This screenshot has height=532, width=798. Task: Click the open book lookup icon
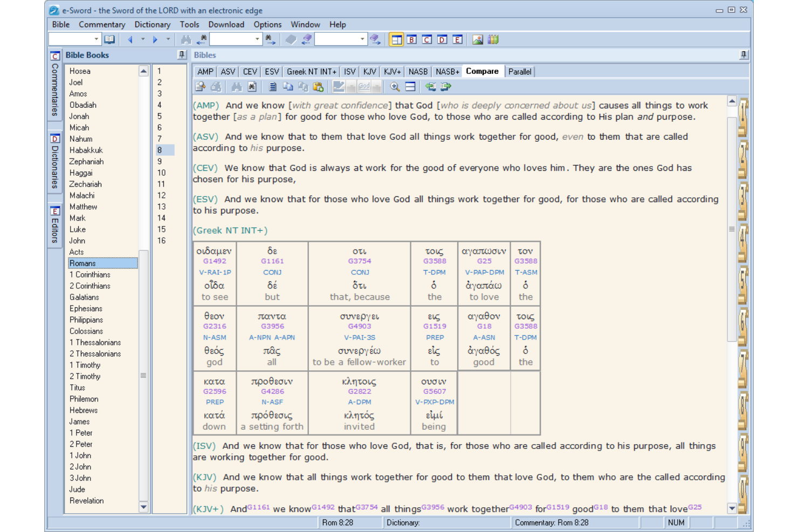point(109,39)
